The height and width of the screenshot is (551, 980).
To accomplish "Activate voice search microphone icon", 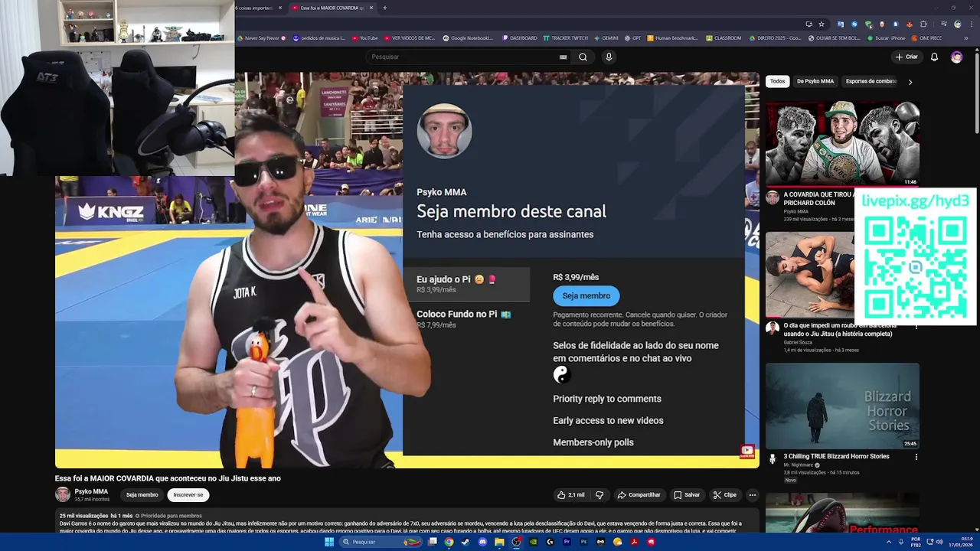I will coord(609,57).
